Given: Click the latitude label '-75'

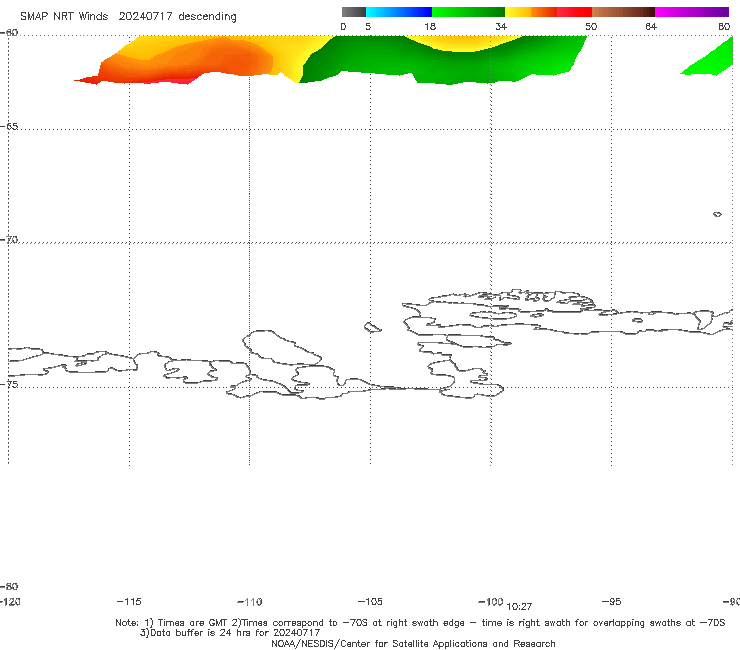Looking at the screenshot, I should tap(9, 384).
